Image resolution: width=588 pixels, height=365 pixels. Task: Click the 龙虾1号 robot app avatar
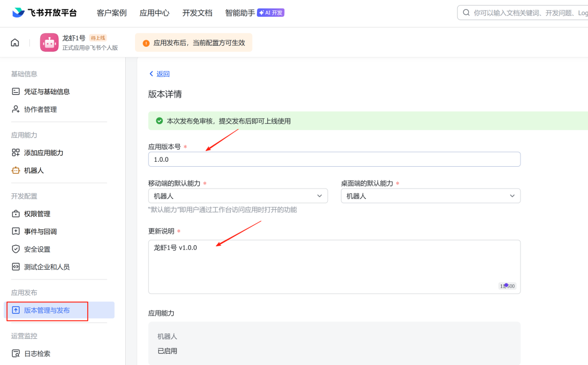point(49,42)
